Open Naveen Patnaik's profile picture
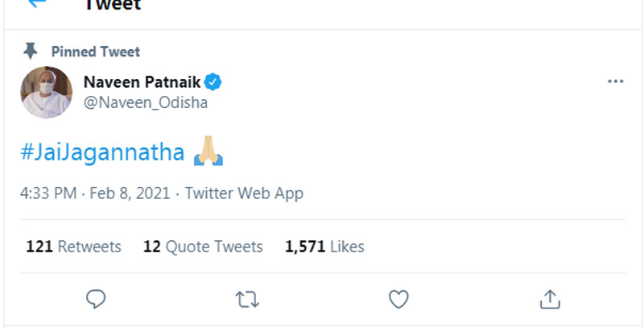The image size is (644, 328). [x=47, y=92]
